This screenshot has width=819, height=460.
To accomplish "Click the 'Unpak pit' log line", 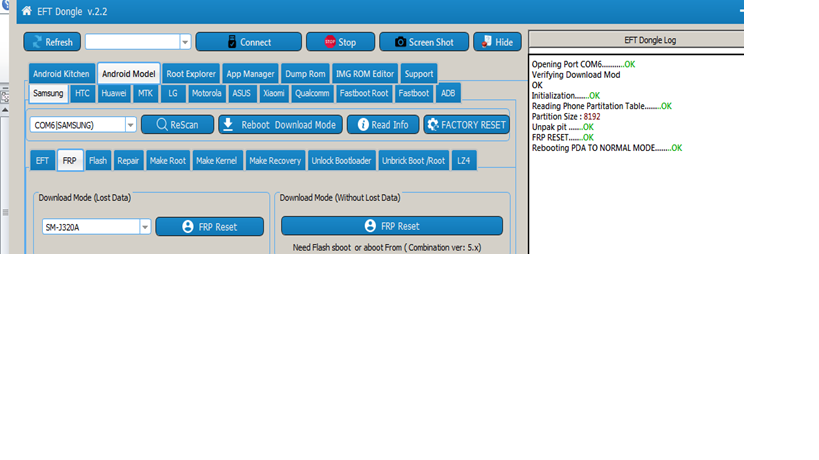I will tap(563, 127).
